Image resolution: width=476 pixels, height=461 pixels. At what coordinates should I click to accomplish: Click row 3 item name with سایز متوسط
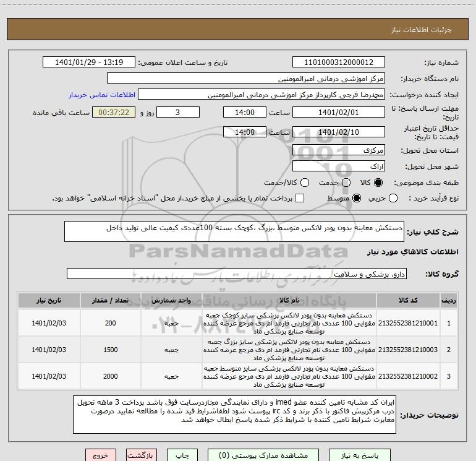click(x=289, y=376)
